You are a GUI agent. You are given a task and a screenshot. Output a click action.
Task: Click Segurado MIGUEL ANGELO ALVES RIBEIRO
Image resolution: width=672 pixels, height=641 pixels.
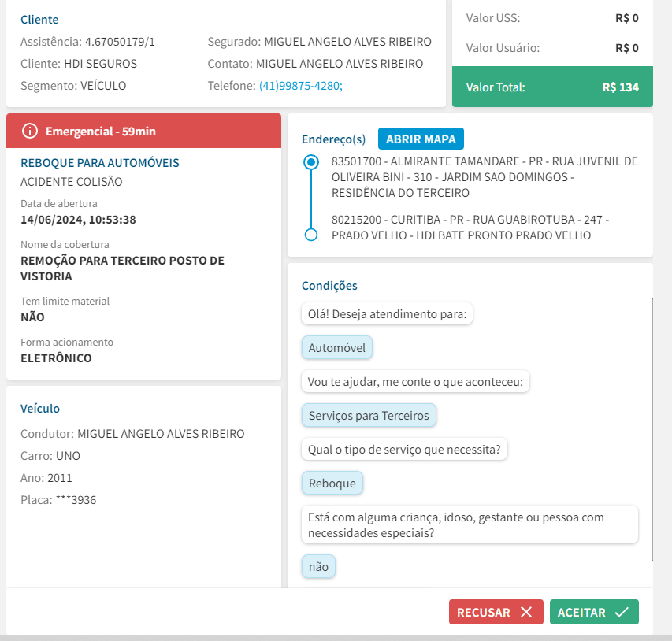pyautogui.click(x=319, y=42)
